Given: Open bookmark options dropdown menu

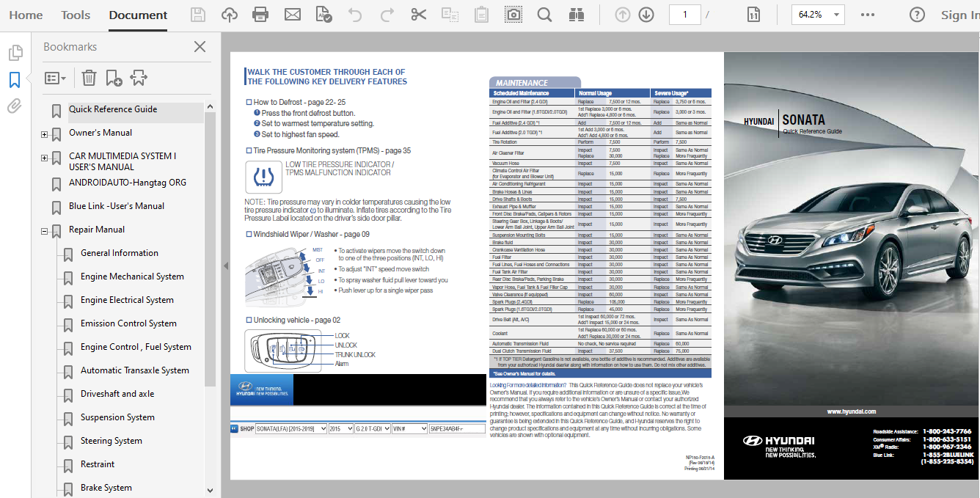Looking at the screenshot, I should click(55, 78).
